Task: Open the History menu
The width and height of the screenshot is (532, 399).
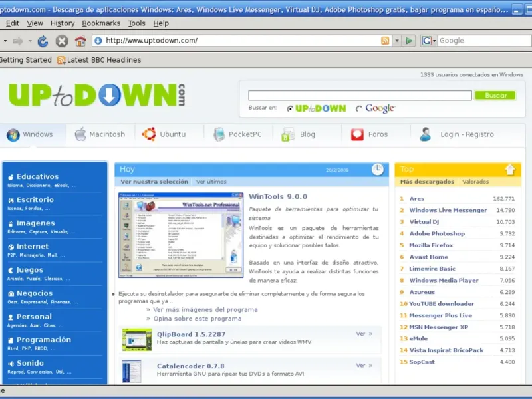Action: 63,23
